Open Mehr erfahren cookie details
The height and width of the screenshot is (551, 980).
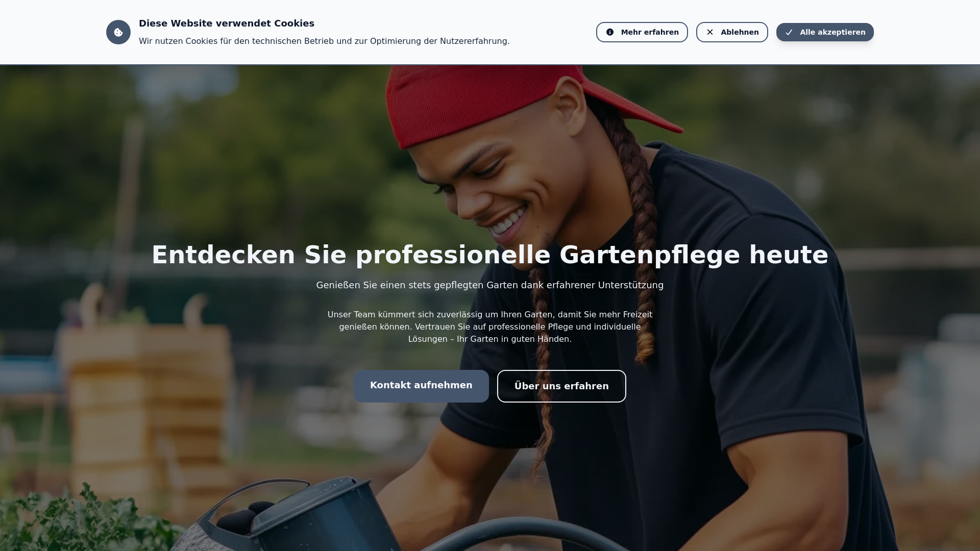(642, 32)
